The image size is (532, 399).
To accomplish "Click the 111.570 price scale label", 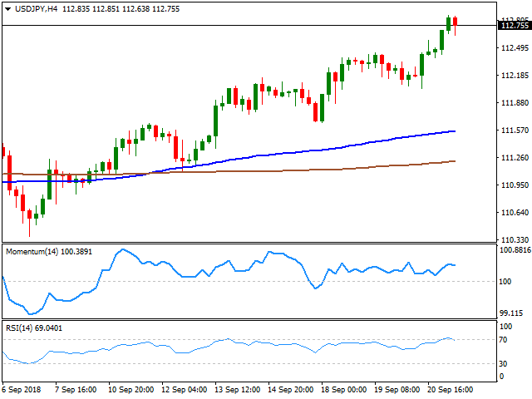I will pyautogui.click(x=515, y=131).
